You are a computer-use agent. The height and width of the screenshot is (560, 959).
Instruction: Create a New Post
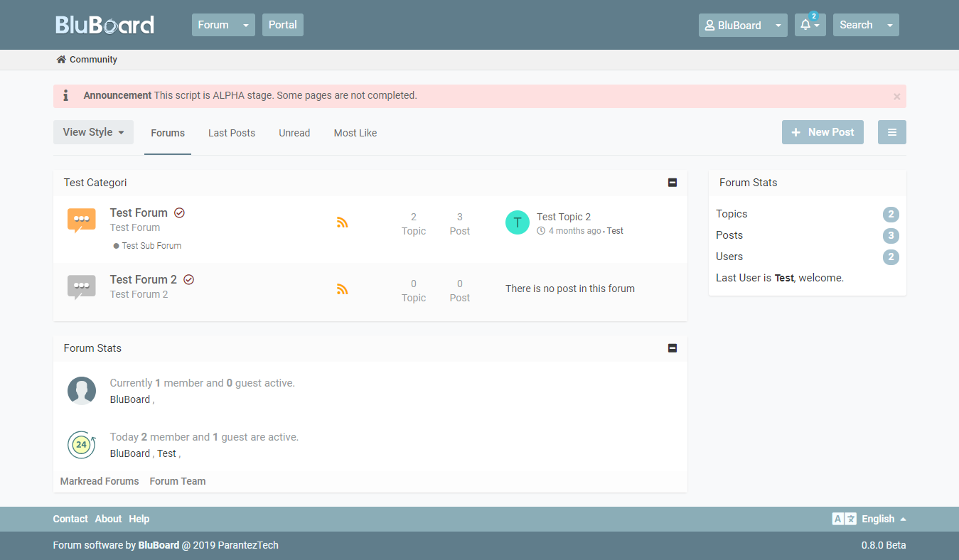pos(823,132)
